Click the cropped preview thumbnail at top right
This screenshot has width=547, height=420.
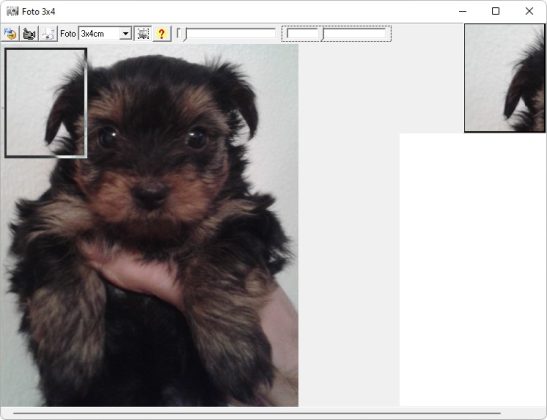504,78
